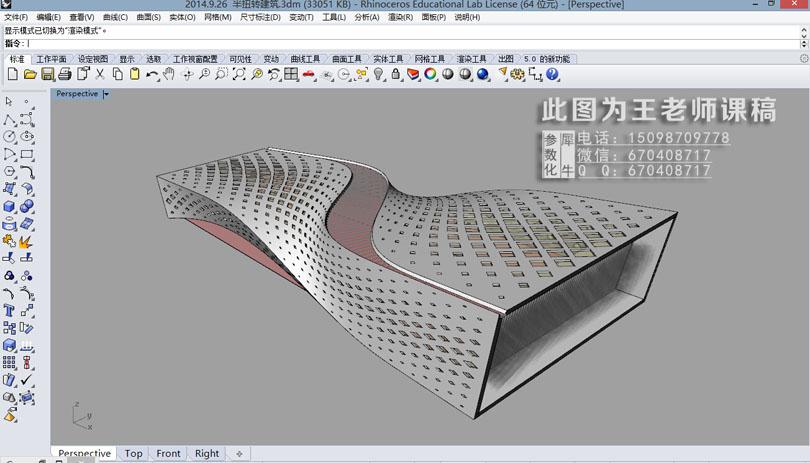This screenshot has width=810, height=463.
Task: Open the 曲面(S) menu
Action: point(149,17)
